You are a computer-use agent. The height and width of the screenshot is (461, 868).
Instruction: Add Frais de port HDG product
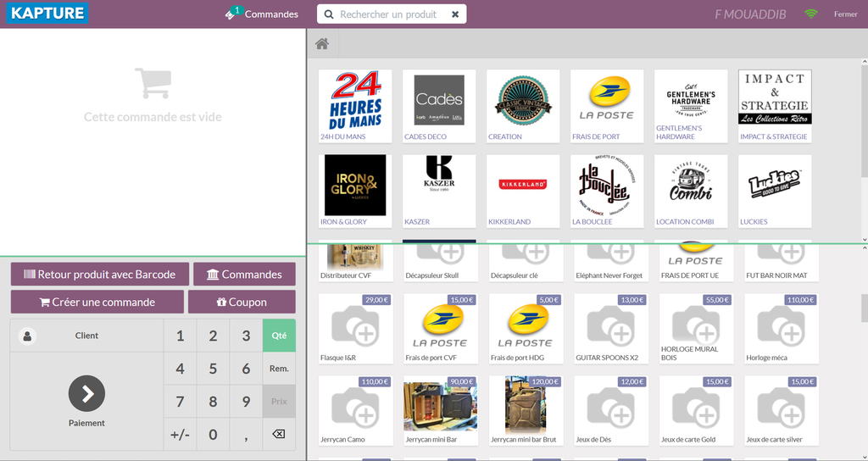coord(526,328)
